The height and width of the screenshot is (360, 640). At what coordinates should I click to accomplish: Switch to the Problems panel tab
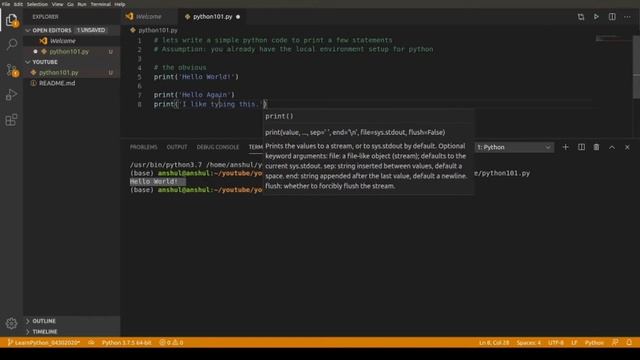click(x=143, y=147)
